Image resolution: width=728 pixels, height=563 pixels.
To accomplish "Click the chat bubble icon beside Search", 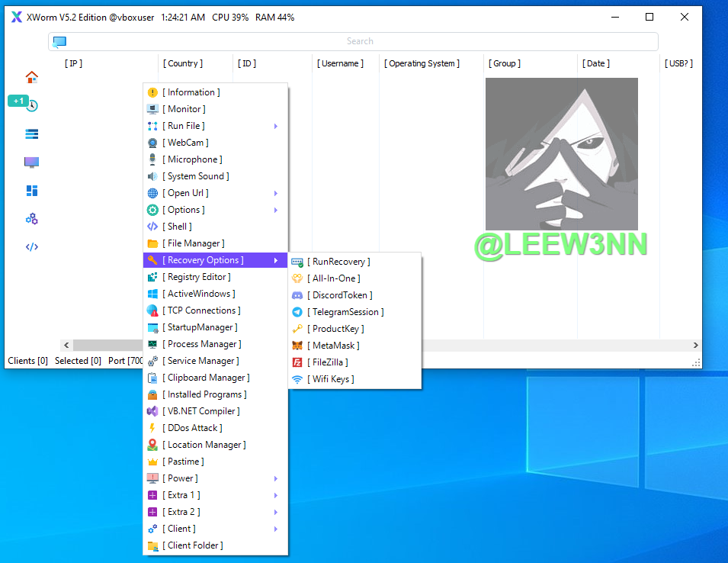I will tap(59, 41).
